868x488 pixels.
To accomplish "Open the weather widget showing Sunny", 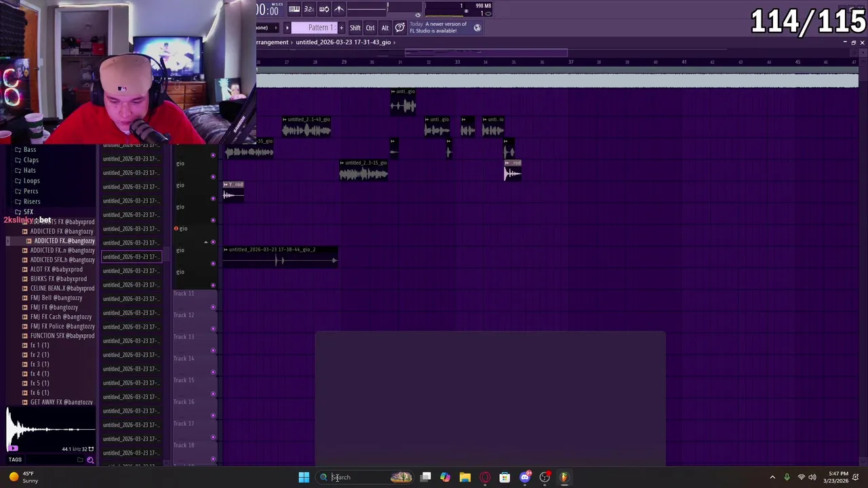I will pyautogui.click(x=22, y=477).
